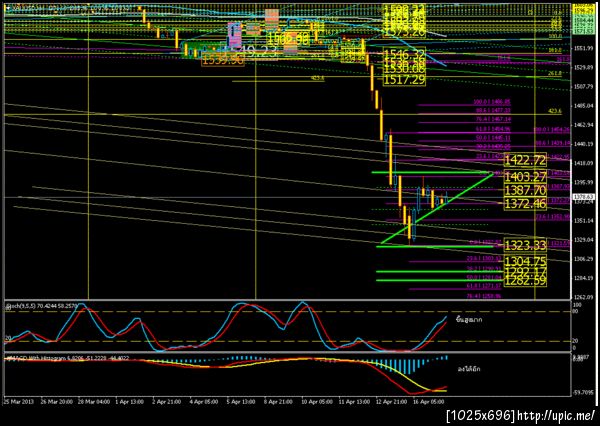Click the Thai annotation beside the stochastic panel
Image resolution: width=600 pixels, height=426 pixels.
(469, 320)
